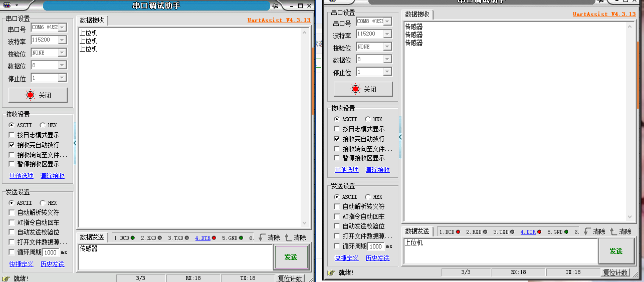The height and width of the screenshot is (282, 644).
Task: Click the hand status icon beside 就绪! in the right window
Action: click(330, 272)
